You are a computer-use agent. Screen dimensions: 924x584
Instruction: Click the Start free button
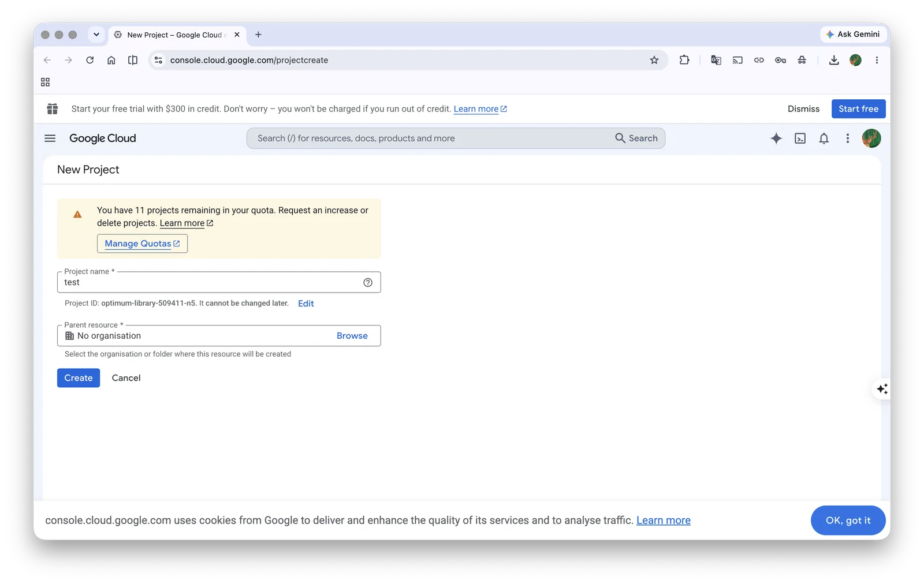pyautogui.click(x=858, y=108)
